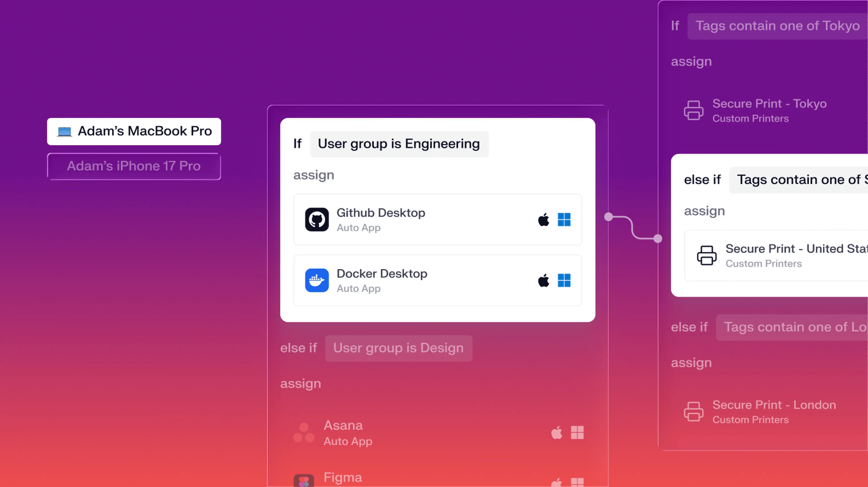Click the Apple icon on the Github Desktop row
Screen dimensions: 868x487
[543, 220]
